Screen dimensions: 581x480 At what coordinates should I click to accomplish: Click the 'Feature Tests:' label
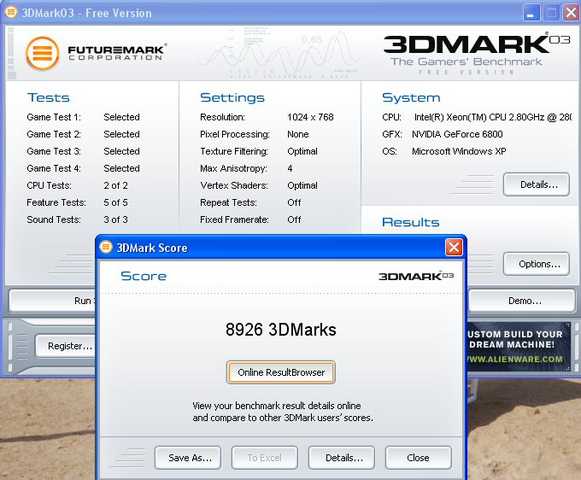click(x=56, y=202)
